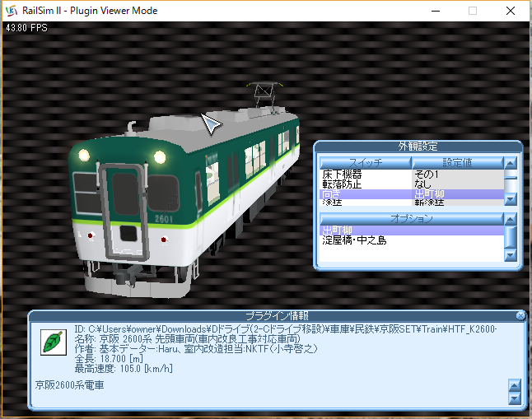Viewport: 532px width, 419px height.
Task: Click the オプション list scrollbar thumb
Action: 511,237
